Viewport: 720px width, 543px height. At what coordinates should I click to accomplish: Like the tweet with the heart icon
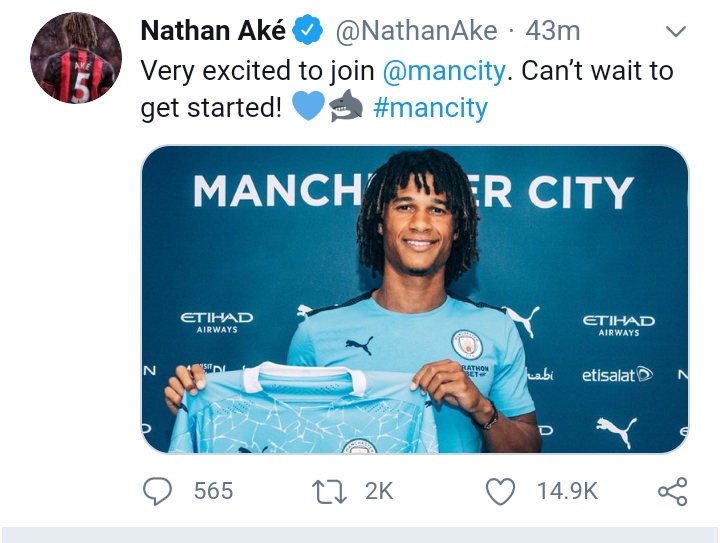[x=500, y=491]
